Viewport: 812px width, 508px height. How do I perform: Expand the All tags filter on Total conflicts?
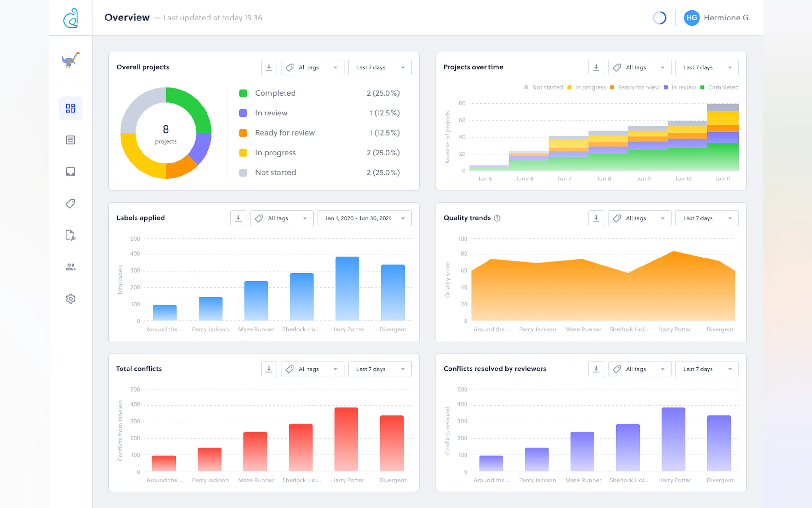(x=312, y=369)
